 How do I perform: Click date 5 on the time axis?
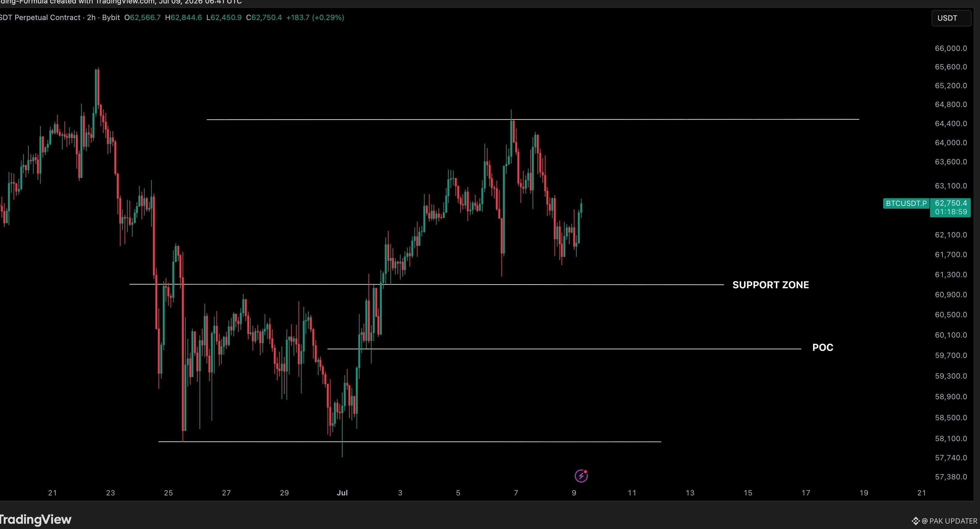click(458, 493)
